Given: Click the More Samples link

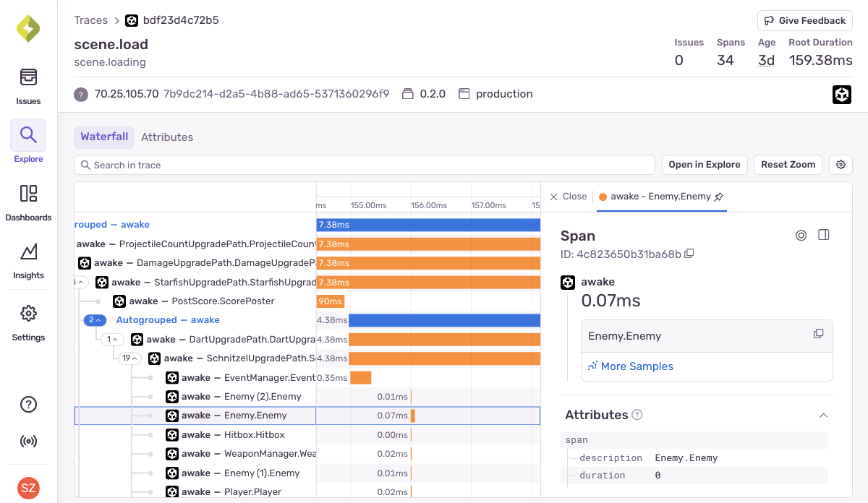Looking at the screenshot, I should [631, 366].
